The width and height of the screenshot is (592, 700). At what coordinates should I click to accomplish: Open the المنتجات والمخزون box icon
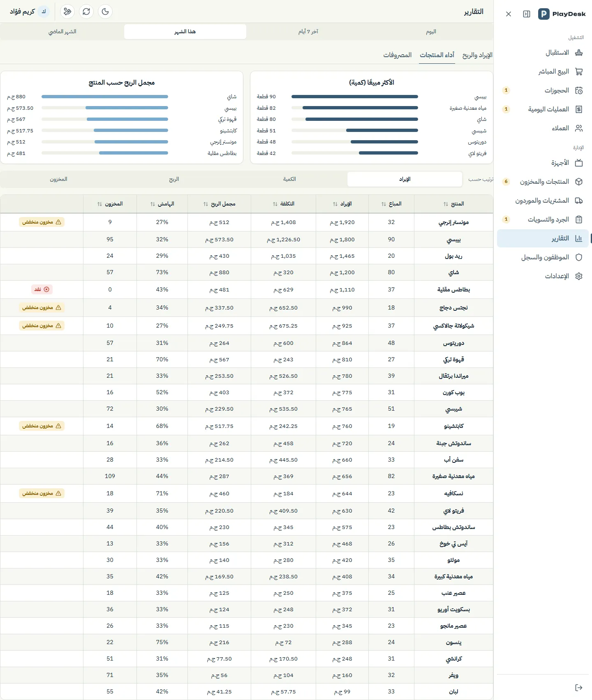click(x=579, y=182)
